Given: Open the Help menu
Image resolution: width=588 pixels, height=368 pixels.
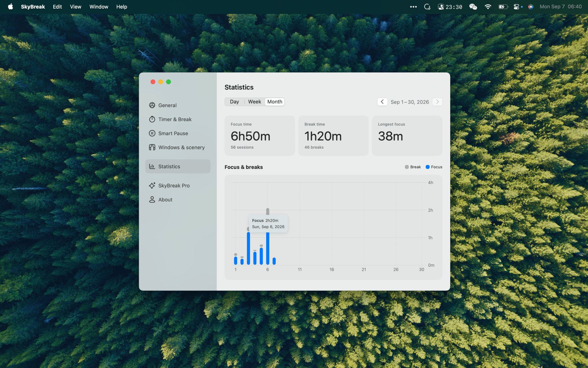Looking at the screenshot, I should (x=122, y=7).
